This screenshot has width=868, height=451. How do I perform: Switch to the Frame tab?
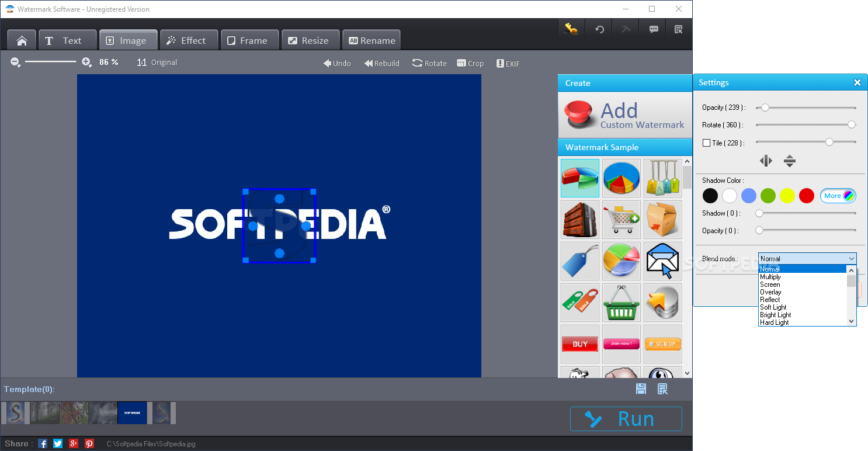tap(250, 40)
